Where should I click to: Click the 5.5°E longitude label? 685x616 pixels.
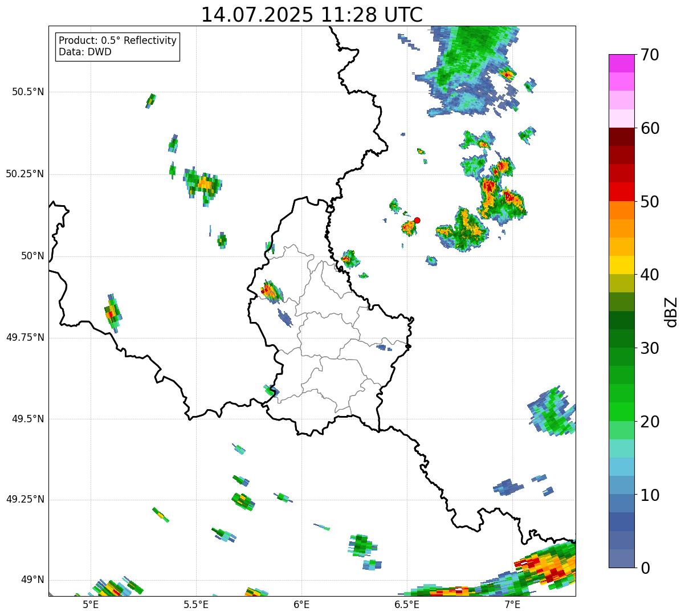point(196,604)
